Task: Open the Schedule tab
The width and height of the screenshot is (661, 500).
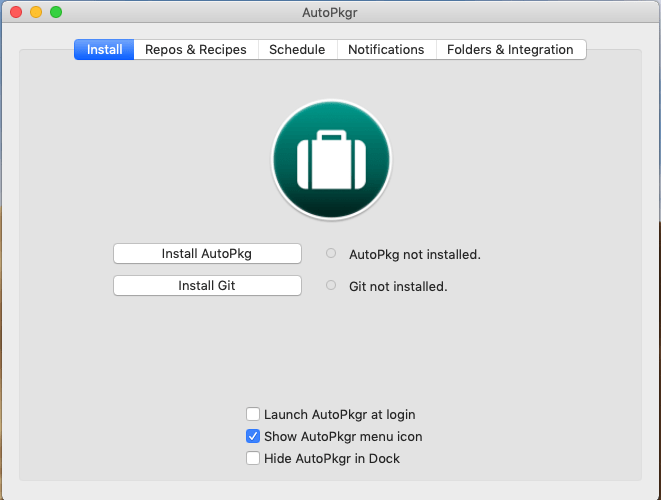Action: pyautogui.click(x=297, y=50)
